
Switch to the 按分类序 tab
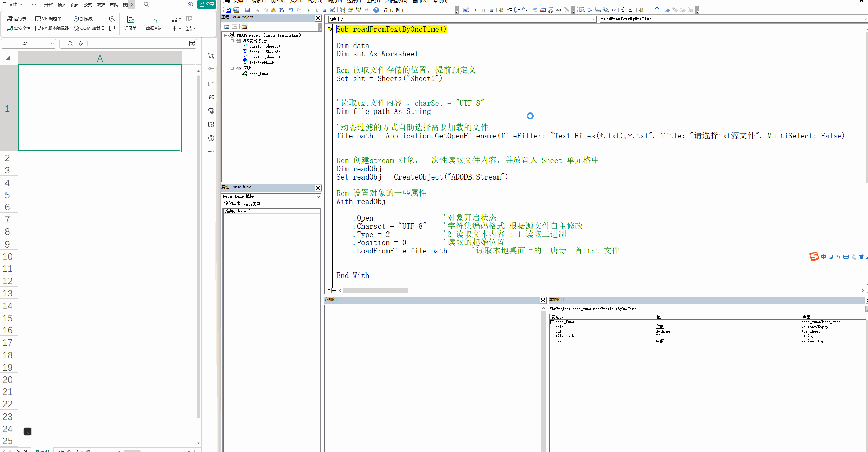(x=252, y=204)
